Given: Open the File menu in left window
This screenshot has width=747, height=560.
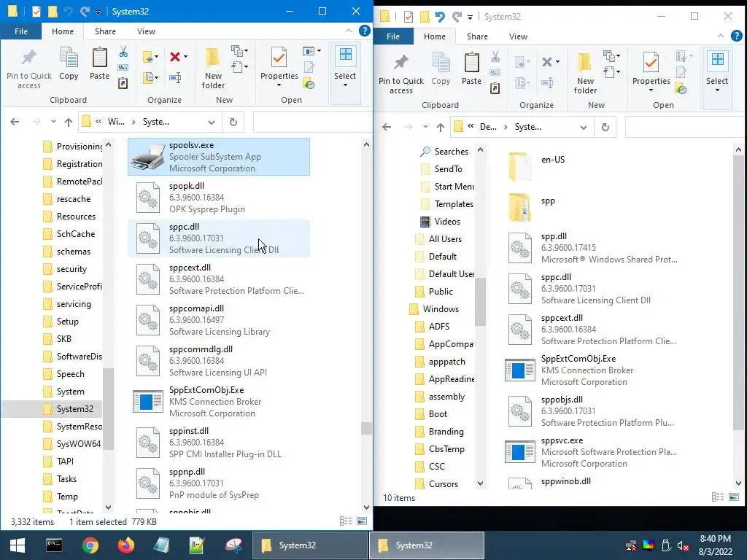Looking at the screenshot, I should (x=21, y=31).
